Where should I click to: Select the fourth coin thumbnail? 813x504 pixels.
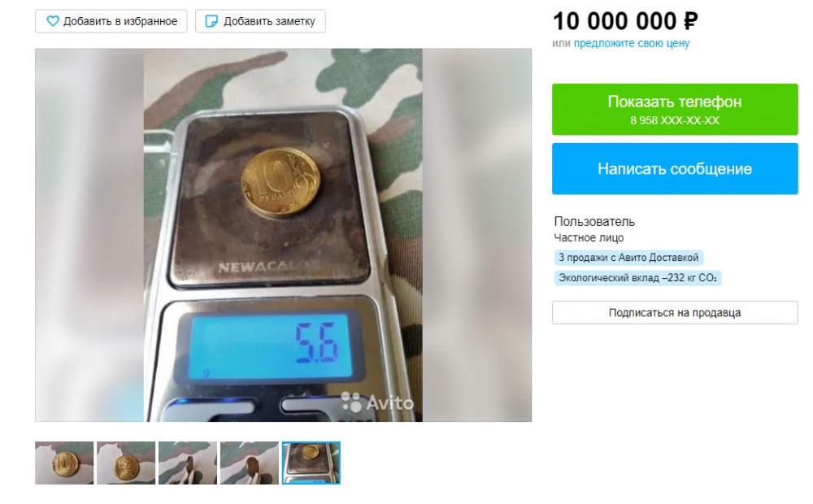(x=250, y=463)
